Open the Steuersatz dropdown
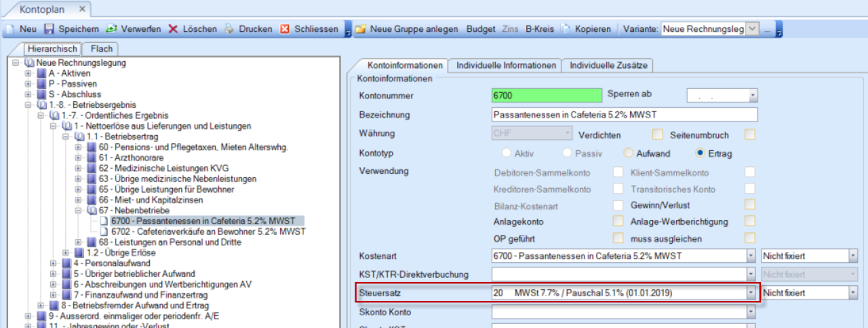Image resolution: width=868 pixels, height=328 pixels. pos(751,293)
